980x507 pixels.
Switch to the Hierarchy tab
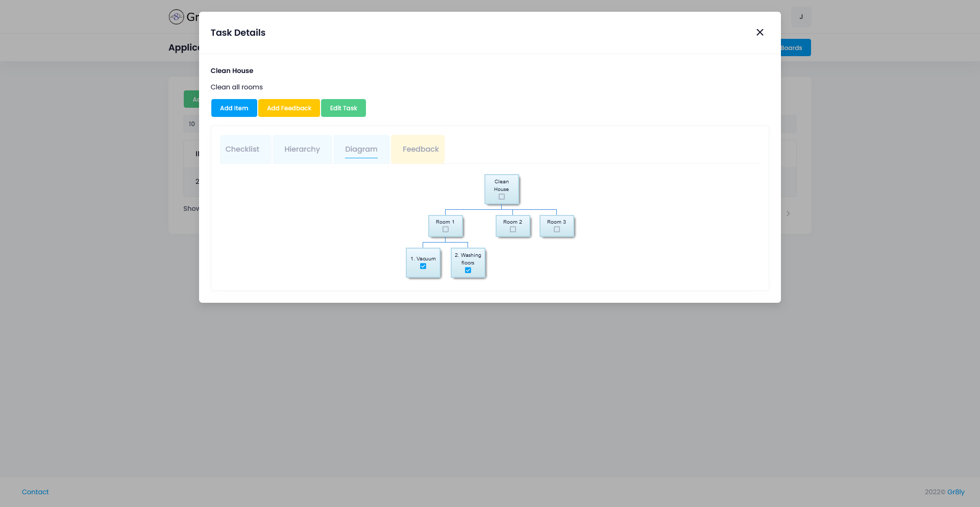click(302, 149)
